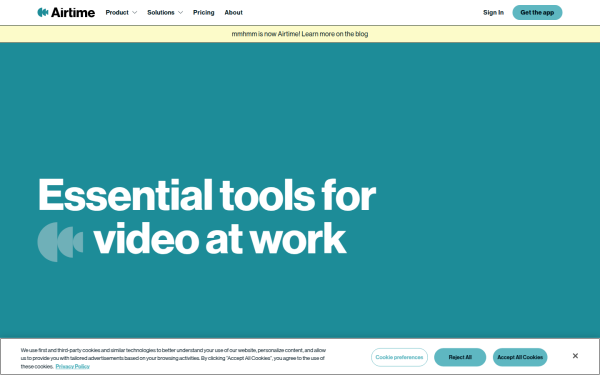
Task: Click the Sign In link
Action: (493, 12)
